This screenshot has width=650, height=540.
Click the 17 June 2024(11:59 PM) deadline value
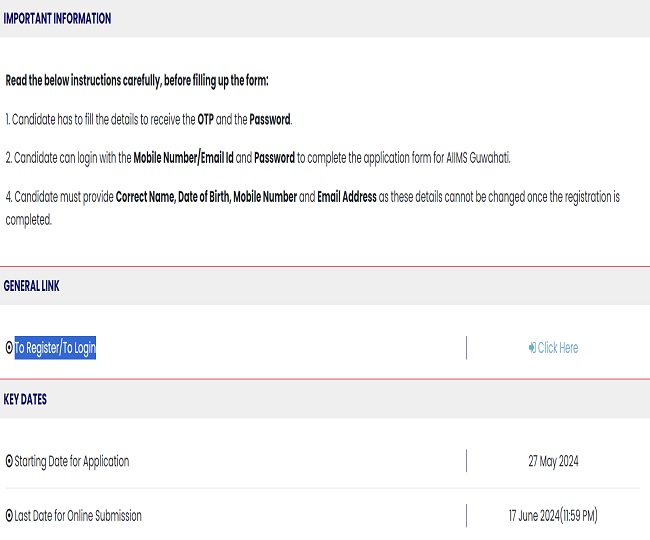[x=553, y=516]
